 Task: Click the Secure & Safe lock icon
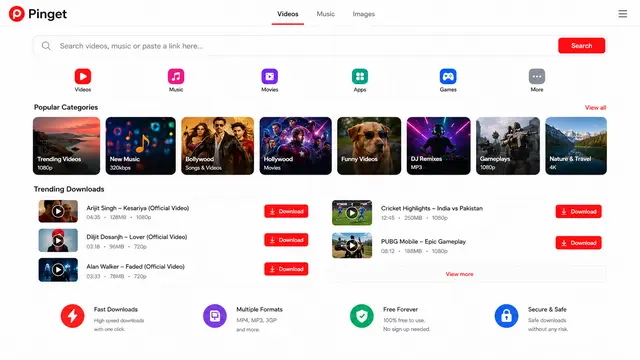coord(506,316)
